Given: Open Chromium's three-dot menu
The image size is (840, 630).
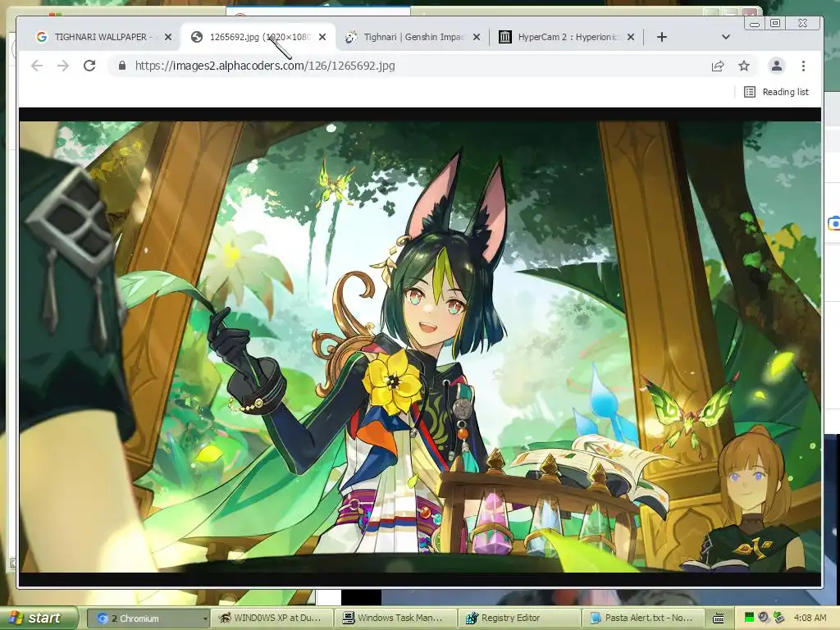Looking at the screenshot, I should (803, 66).
